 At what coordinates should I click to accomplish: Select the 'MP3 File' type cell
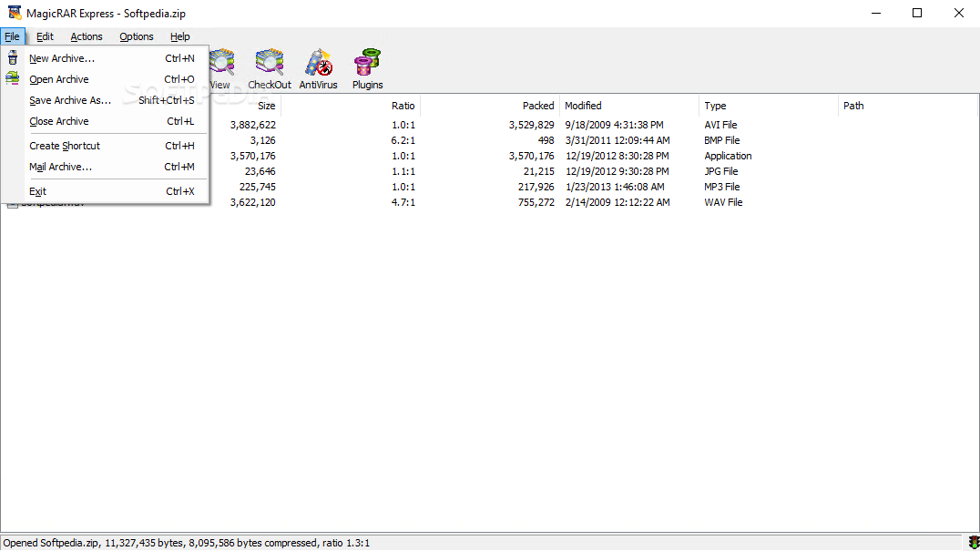click(x=722, y=187)
